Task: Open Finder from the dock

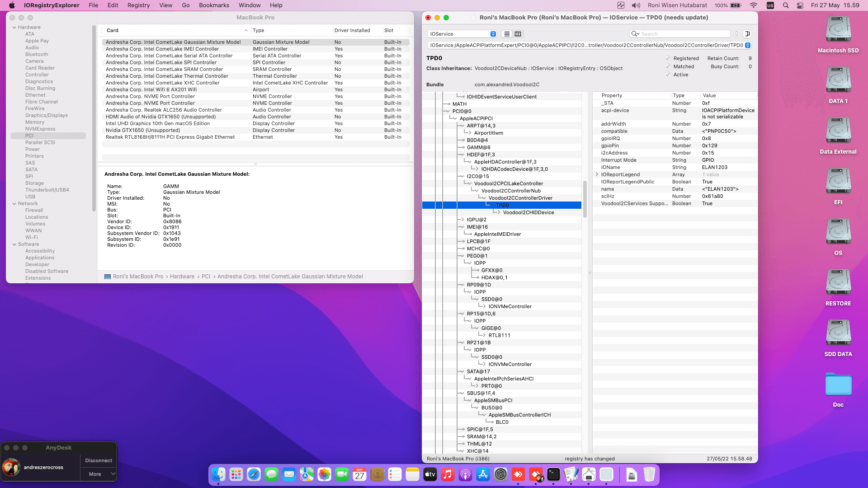Action: (219, 474)
